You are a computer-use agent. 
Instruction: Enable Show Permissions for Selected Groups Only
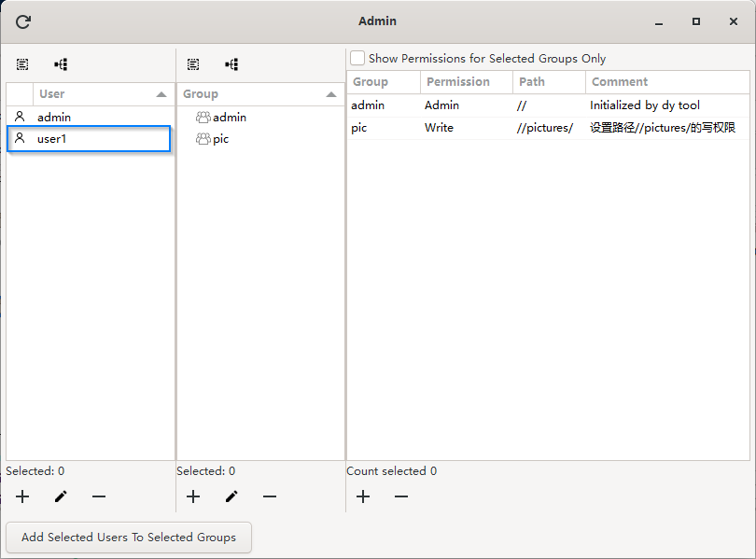click(x=357, y=59)
